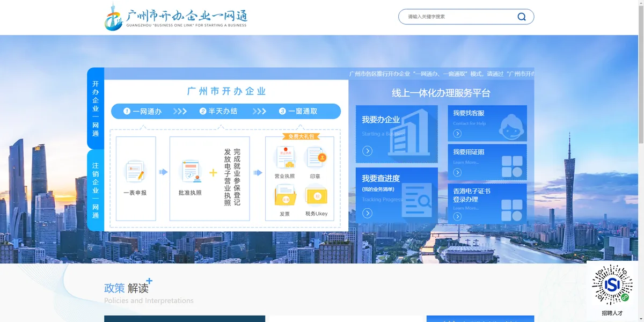The width and height of the screenshot is (644, 322).
Task: Click the 广州市开办企业 panel title
Action: (226, 91)
